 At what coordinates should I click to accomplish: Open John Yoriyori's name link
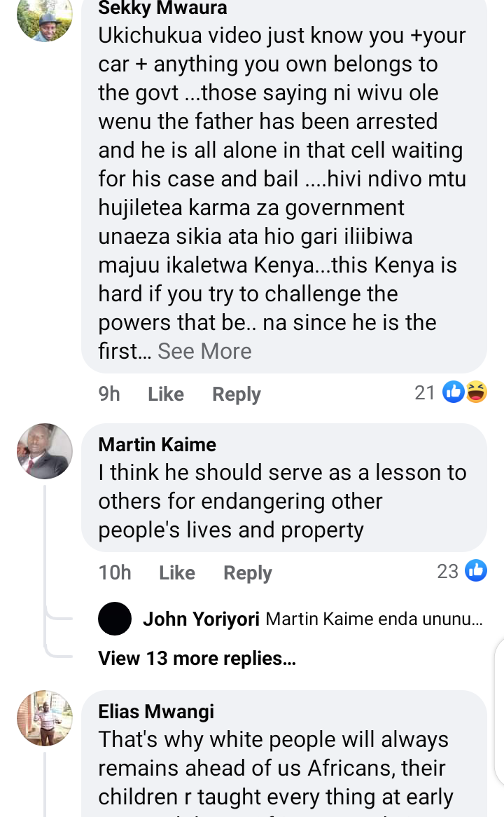coord(201,619)
